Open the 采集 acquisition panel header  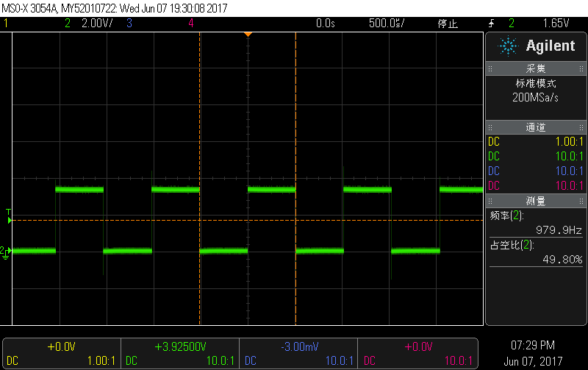pyautogui.click(x=536, y=68)
